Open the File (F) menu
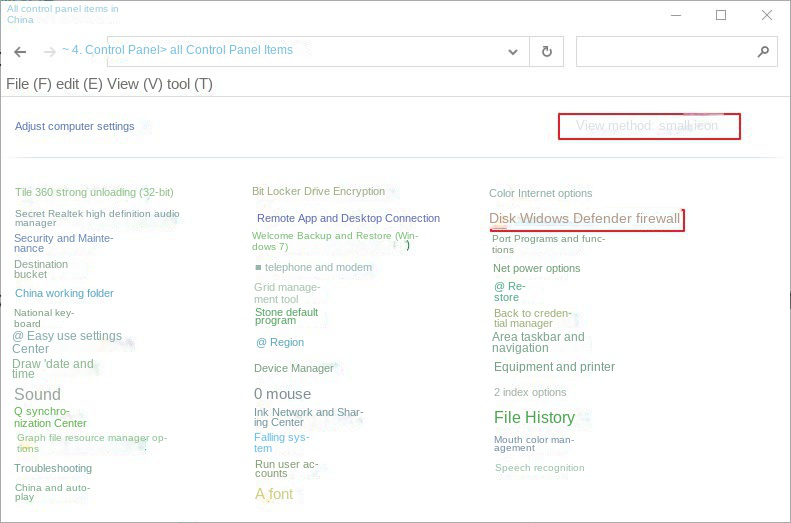This screenshot has width=791, height=523. point(29,84)
